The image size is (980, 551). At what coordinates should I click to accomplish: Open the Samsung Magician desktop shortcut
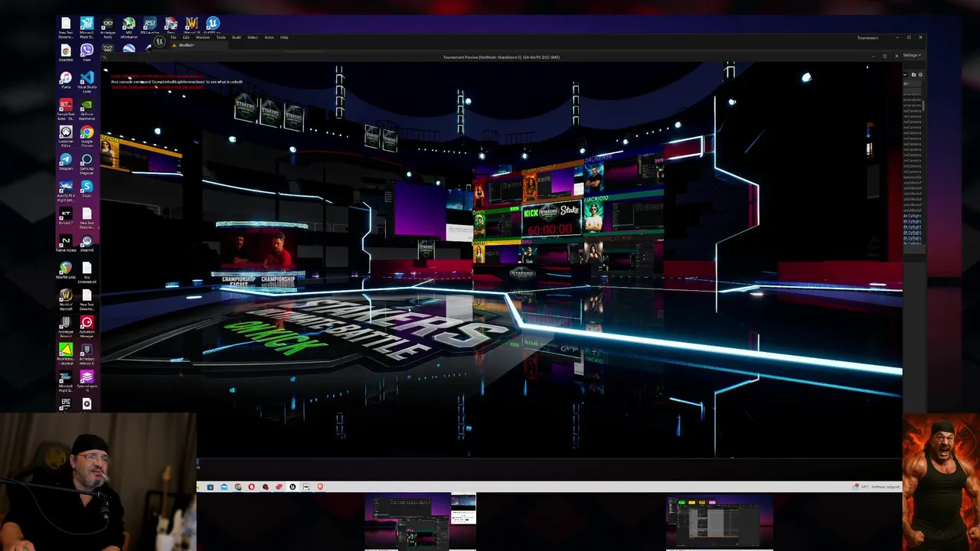point(87,161)
